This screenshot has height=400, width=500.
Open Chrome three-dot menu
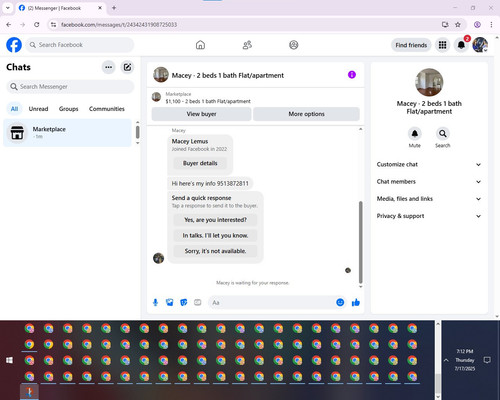(x=491, y=24)
